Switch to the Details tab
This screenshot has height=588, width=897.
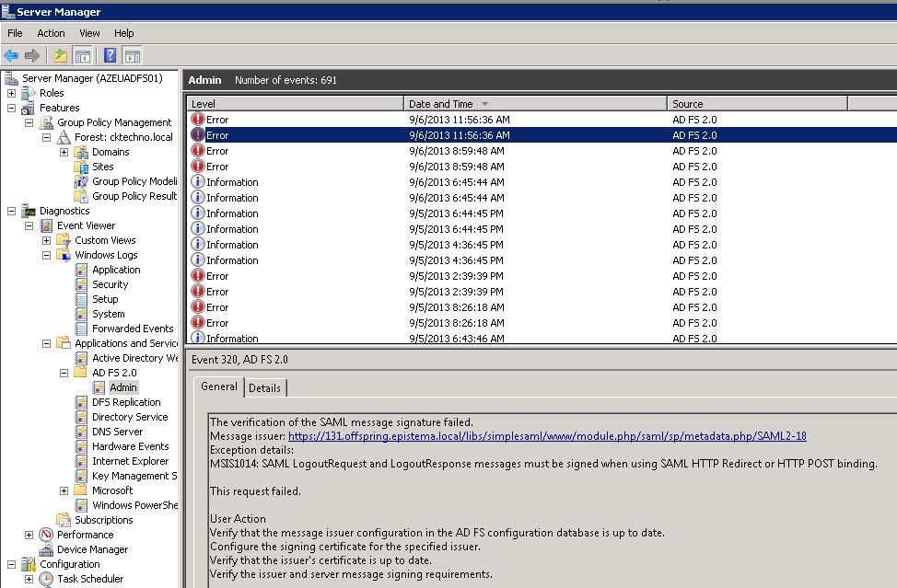tap(265, 388)
